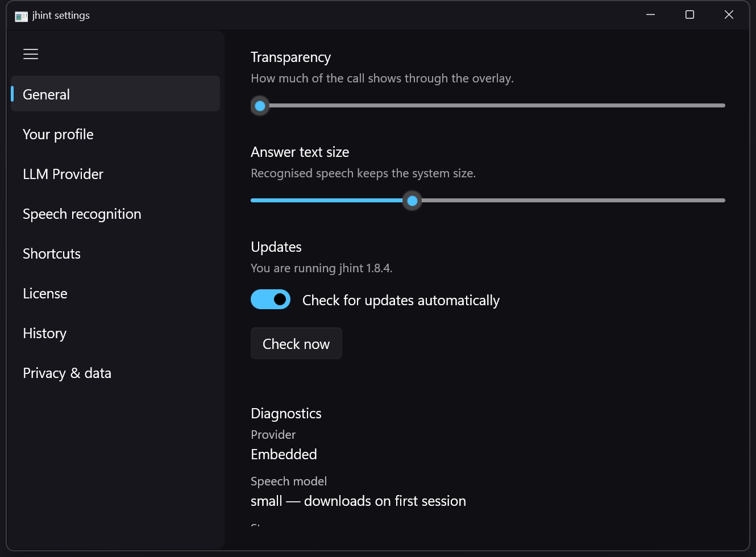The height and width of the screenshot is (557, 756).
Task: Close the jhint settings window
Action: (729, 15)
